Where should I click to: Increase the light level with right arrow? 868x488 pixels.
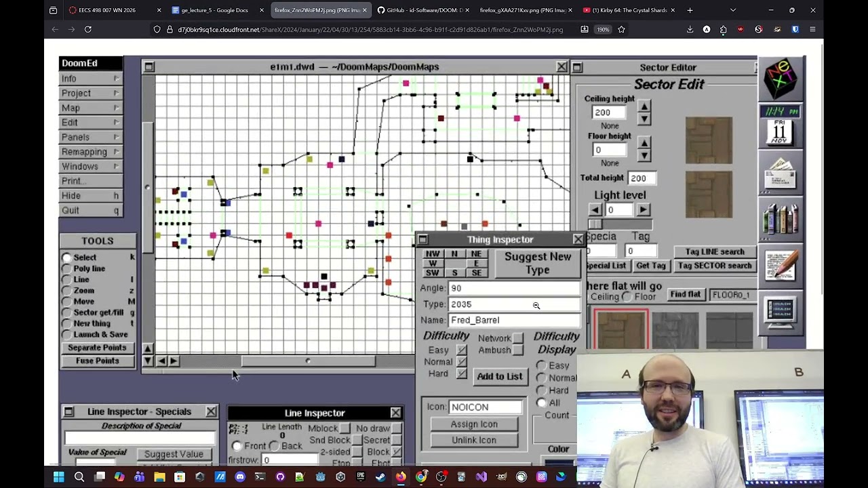(643, 210)
